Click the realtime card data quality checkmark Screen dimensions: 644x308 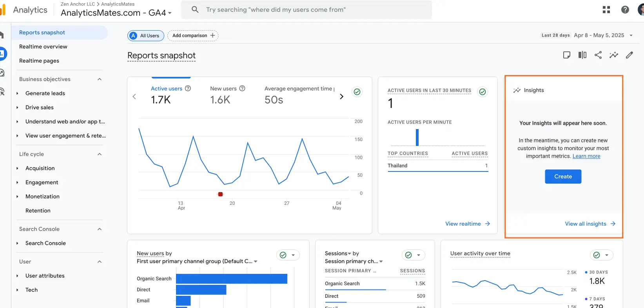pos(483,92)
